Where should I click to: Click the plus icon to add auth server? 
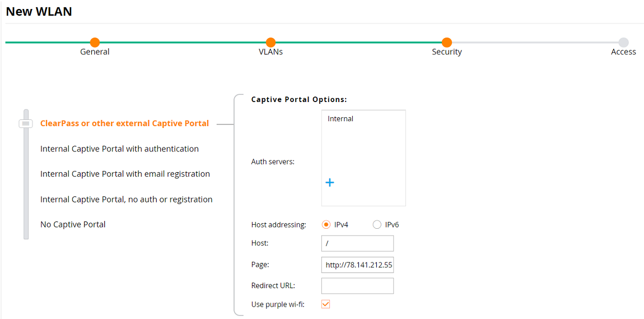330,182
